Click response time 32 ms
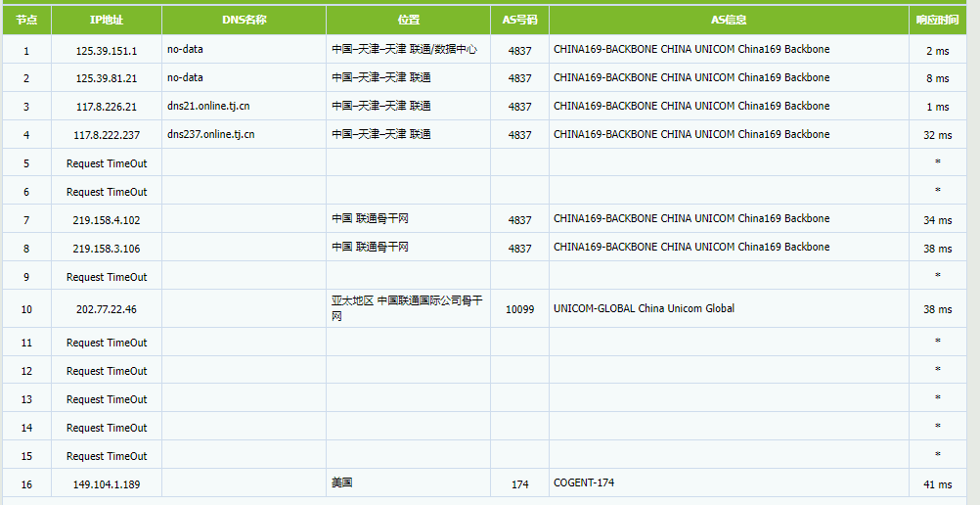This screenshot has height=505, width=980. 938,135
